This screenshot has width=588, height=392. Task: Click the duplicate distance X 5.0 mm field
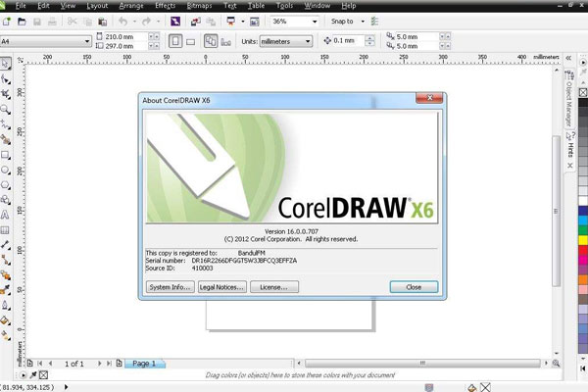click(x=416, y=37)
